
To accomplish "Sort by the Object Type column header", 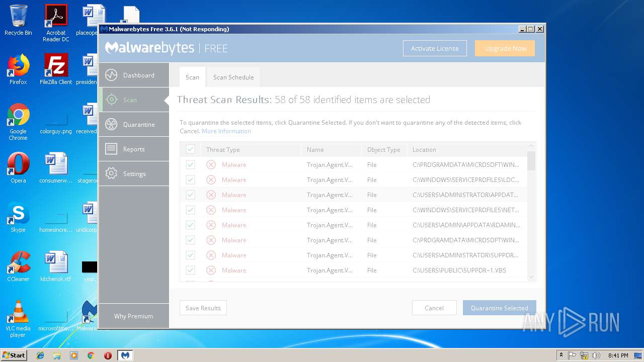I will [384, 150].
